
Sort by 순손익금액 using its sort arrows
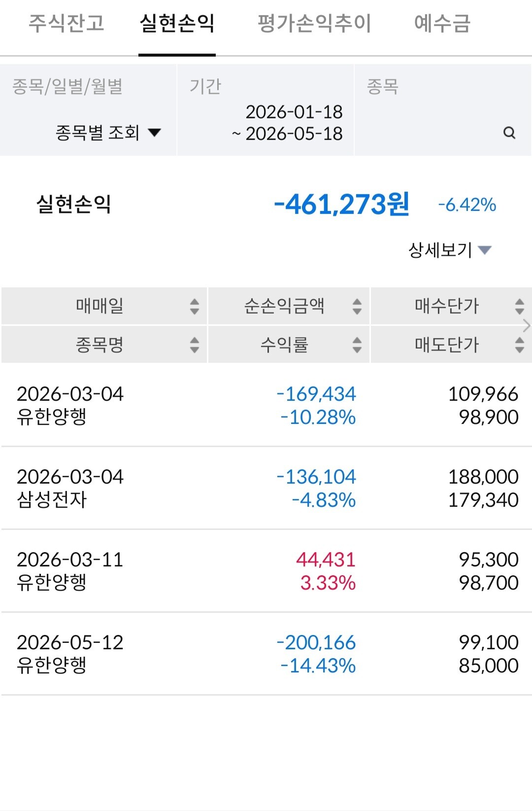pos(357,306)
